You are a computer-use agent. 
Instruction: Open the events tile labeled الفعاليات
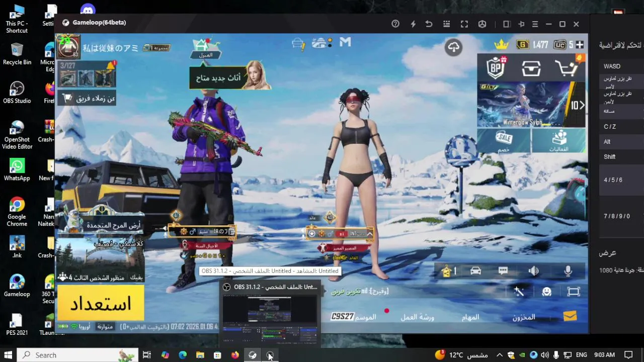[x=558, y=141]
